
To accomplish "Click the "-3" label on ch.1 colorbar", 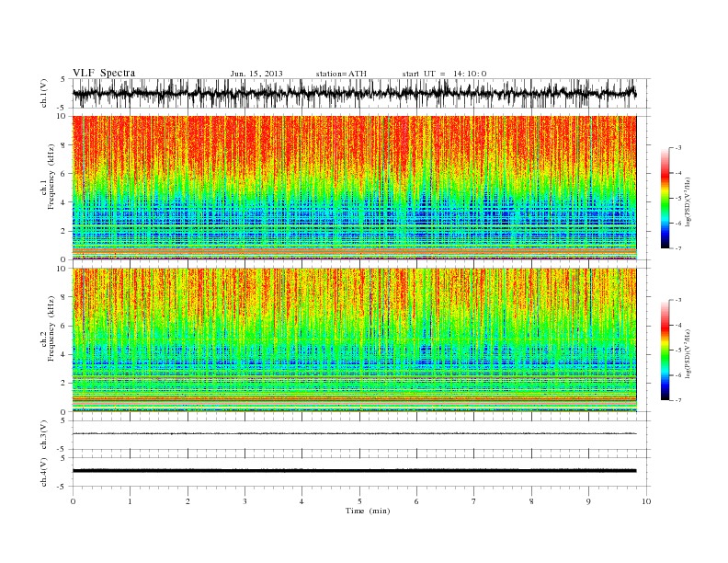I will [x=678, y=148].
